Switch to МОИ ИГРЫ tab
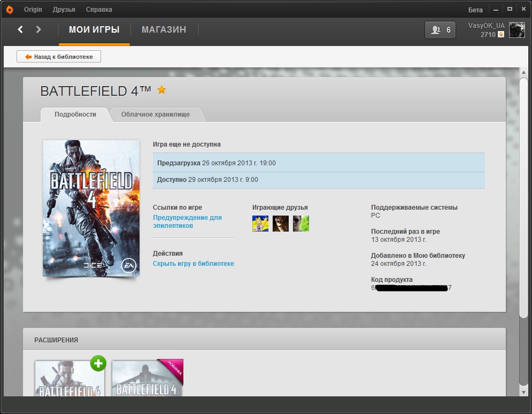This screenshot has height=414, width=532. click(94, 30)
